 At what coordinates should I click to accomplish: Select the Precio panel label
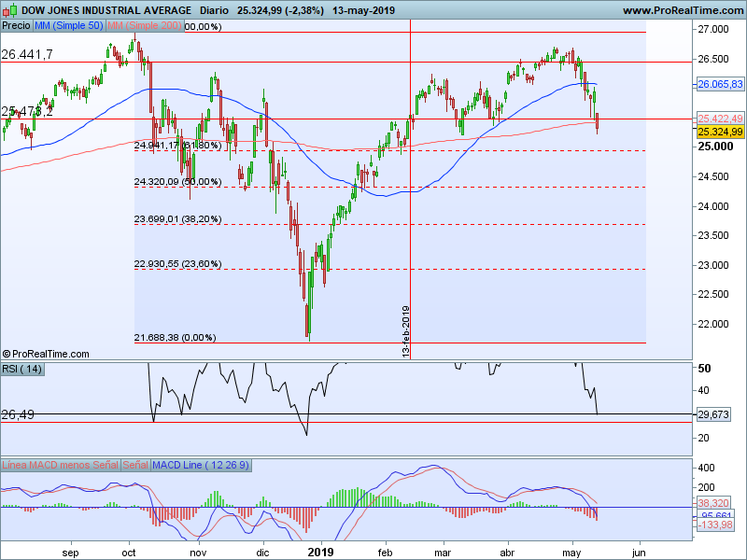tap(16, 26)
